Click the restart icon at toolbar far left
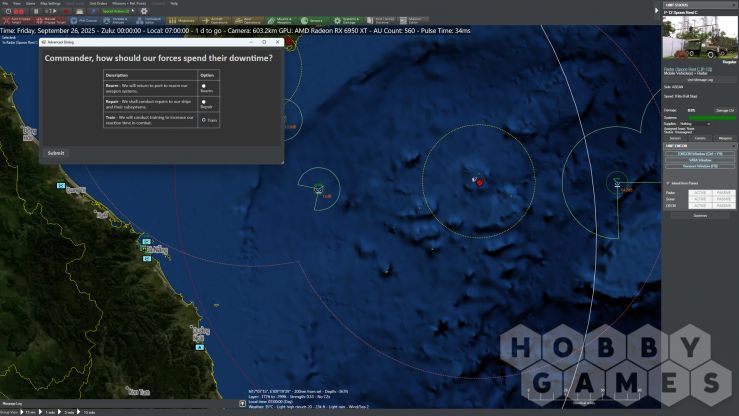The image size is (739, 416). click(8, 11)
